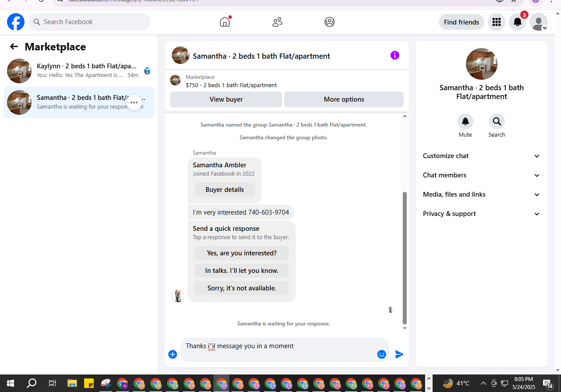Open the account profile menu avatar

click(x=539, y=22)
